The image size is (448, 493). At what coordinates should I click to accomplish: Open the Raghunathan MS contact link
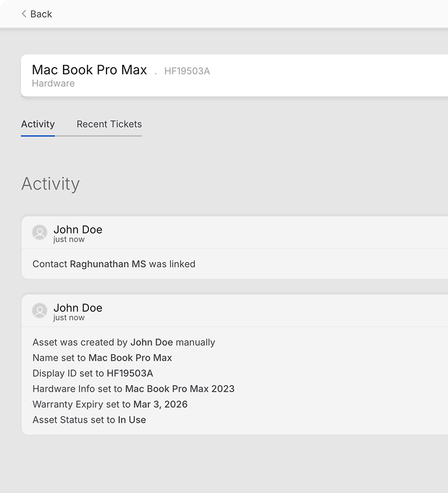tap(108, 264)
